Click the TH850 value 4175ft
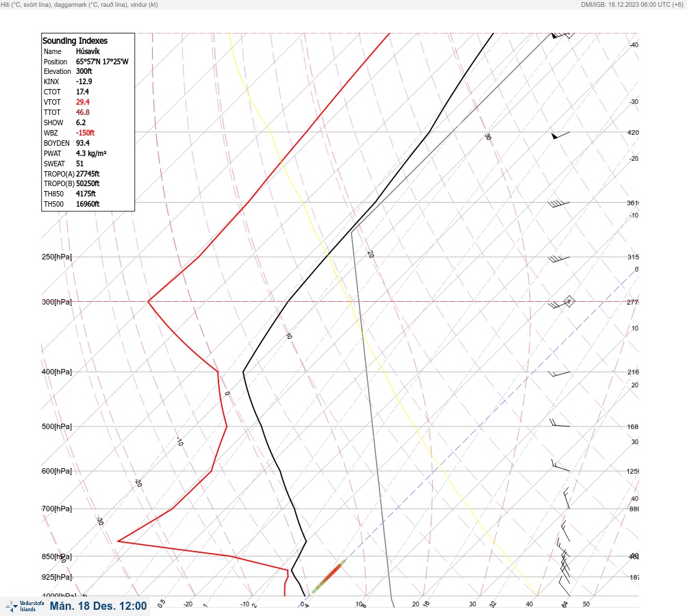The image size is (687, 616). (x=86, y=194)
